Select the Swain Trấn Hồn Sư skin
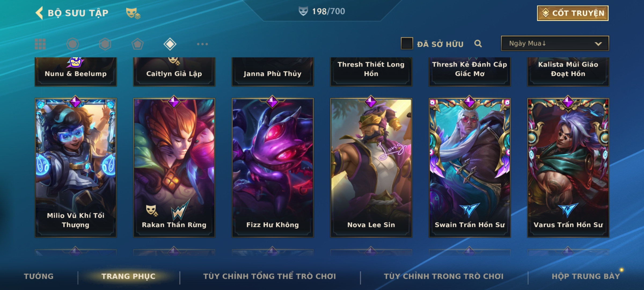Viewport: 644px width, 290px height. tap(470, 168)
